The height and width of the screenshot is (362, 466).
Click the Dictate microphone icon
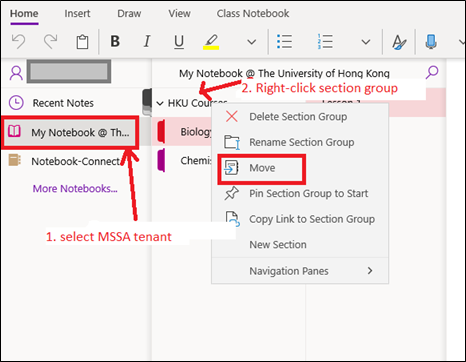431,42
